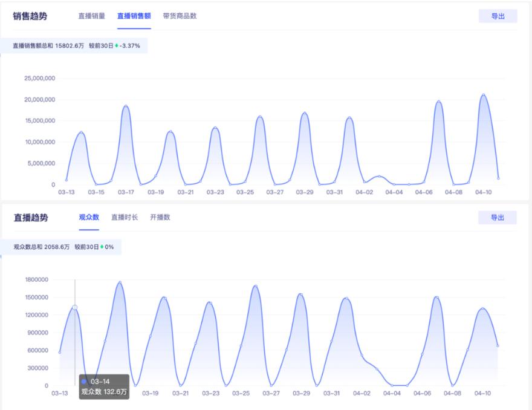Click the 0% change badge
The height and width of the screenshot is (410, 532).
(111, 246)
